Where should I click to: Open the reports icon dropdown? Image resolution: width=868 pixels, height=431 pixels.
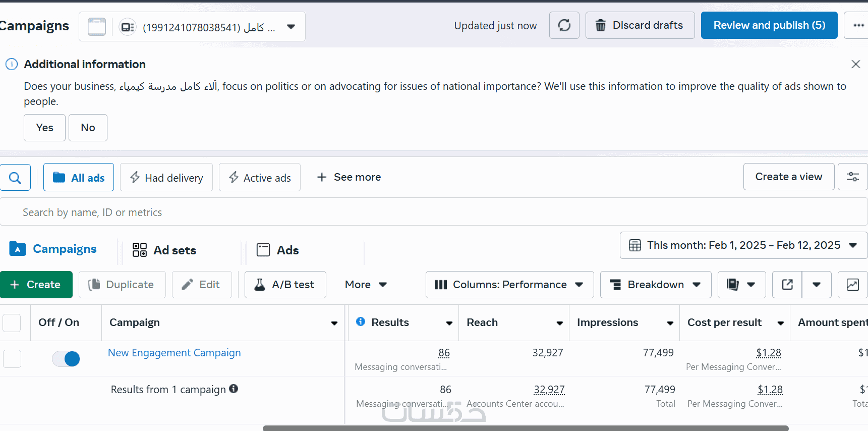coord(741,285)
